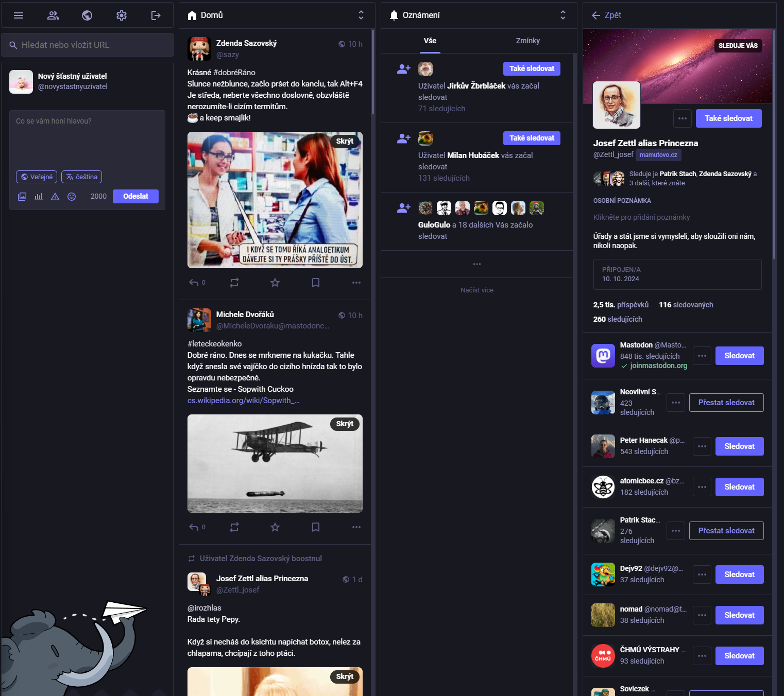Boost Zdenda Sazovský's post
Viewport: 784px width, 696px height.
pyautogui.click(x=234, y=283)
